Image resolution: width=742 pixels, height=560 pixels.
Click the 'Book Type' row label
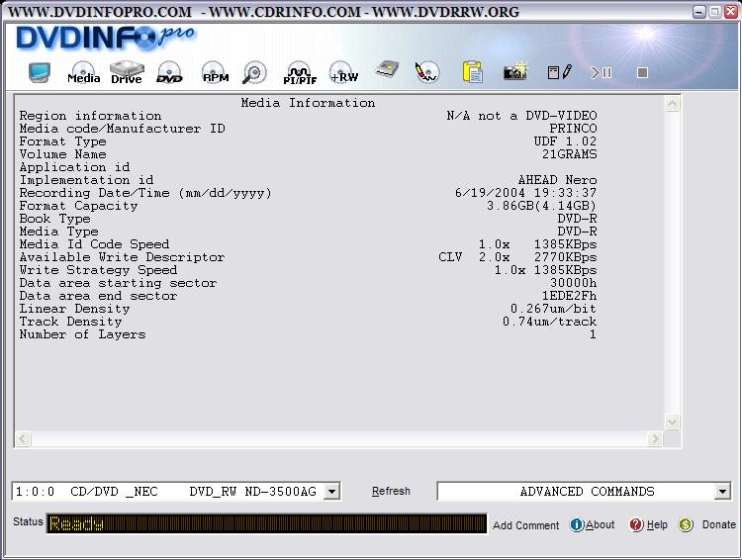[x=54, y=219]
